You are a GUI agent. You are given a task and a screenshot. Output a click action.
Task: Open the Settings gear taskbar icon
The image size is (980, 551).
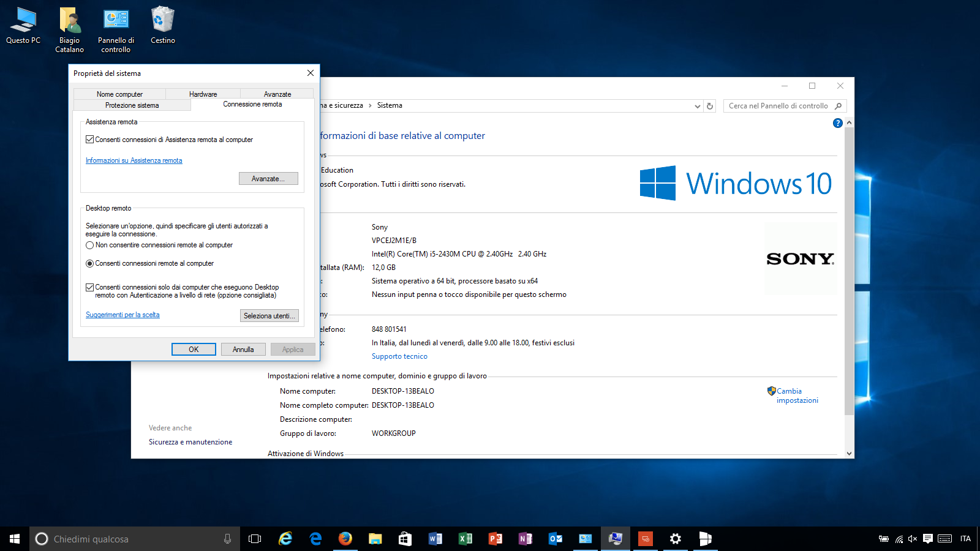click(x=675, y=539)
